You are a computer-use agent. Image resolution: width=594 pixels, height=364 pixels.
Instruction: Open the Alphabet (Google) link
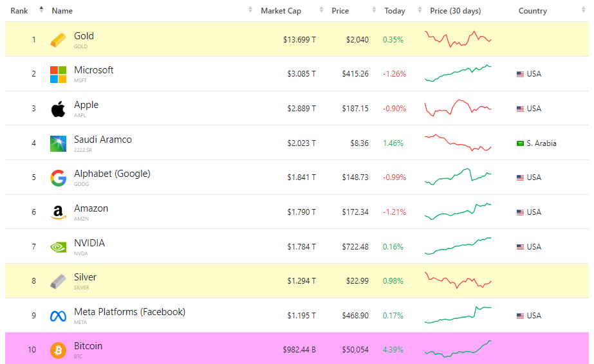[112, 174]
